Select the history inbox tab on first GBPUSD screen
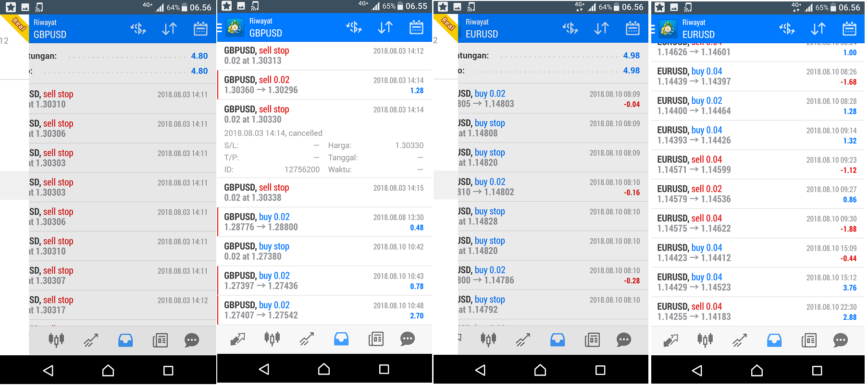 coord(125,340)
